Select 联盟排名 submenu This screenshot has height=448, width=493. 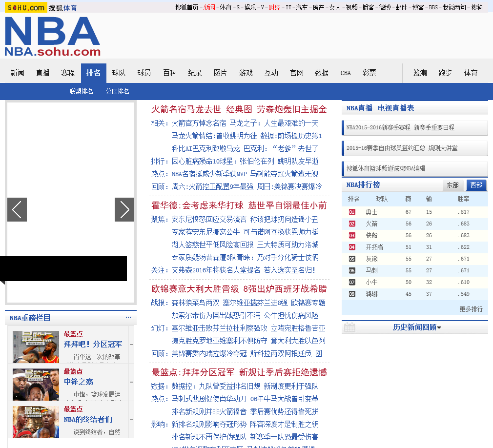coord(82,91)
